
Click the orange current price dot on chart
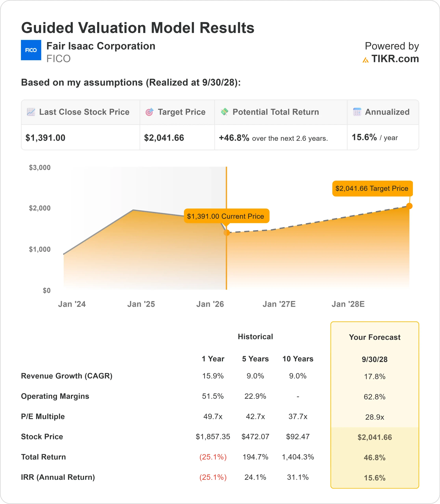click(227, 232)
